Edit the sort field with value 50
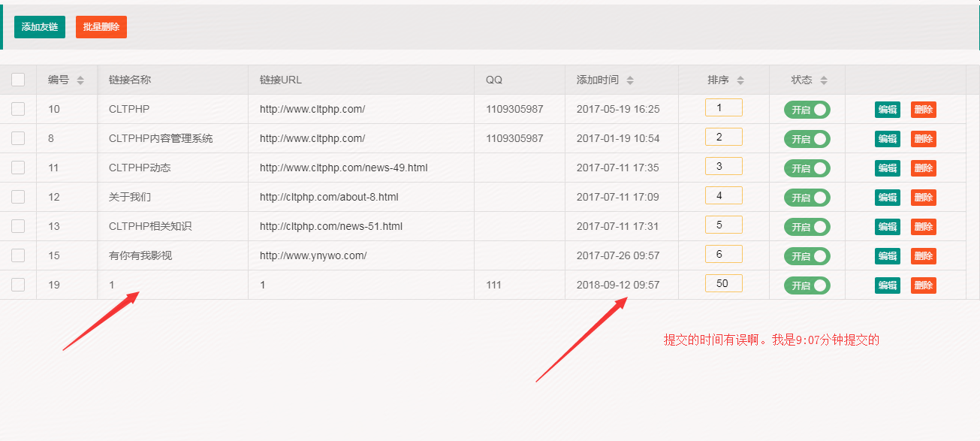 coord(724,283)
